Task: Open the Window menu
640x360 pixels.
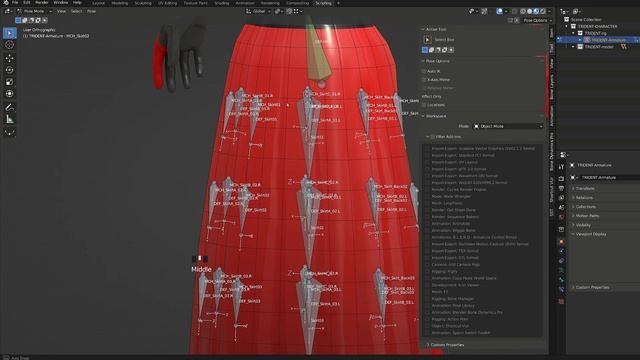Action: tap(61, 2)
